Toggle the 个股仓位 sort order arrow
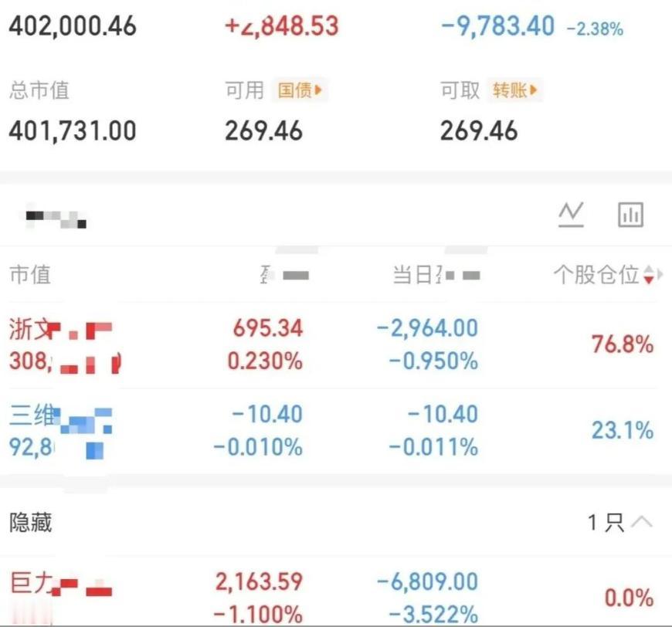Viewport: 672px width, 627px height. pos(647,276)
